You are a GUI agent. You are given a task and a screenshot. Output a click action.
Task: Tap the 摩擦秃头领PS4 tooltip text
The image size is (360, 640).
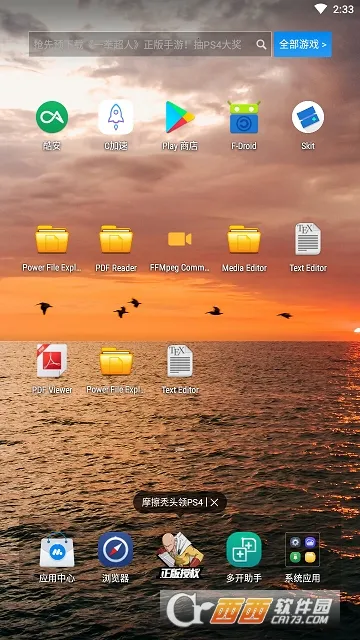[x=172, y=502]
